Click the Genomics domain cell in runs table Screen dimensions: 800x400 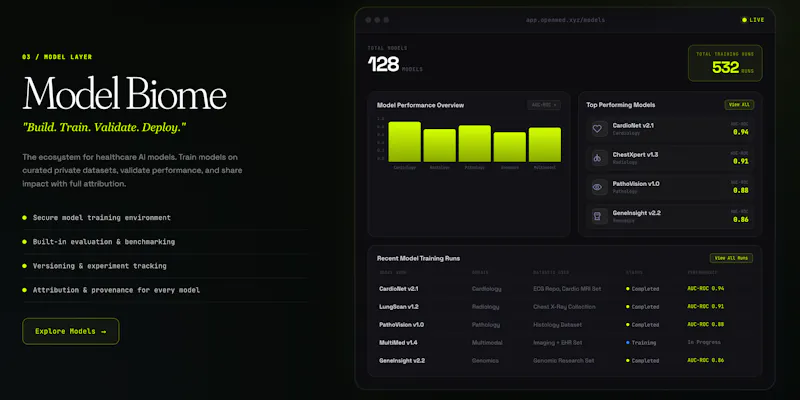pyautogui.click(x=485, y=361)
